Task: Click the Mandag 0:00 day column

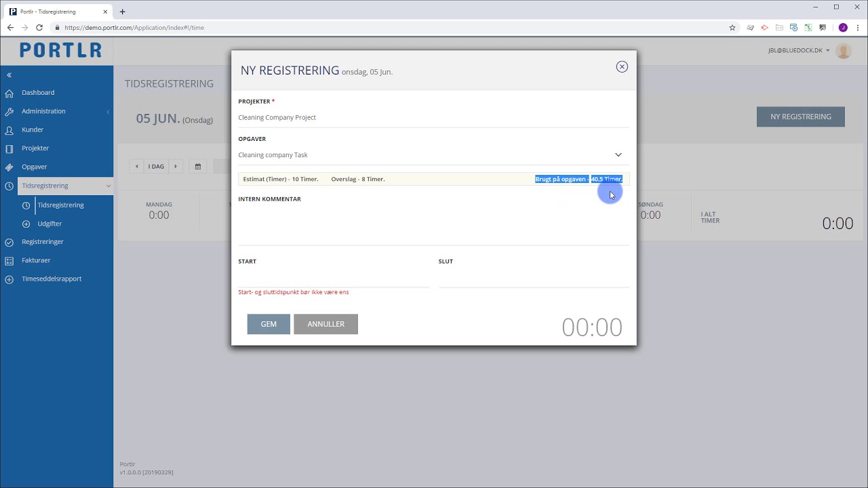Action: click(159, 211)
